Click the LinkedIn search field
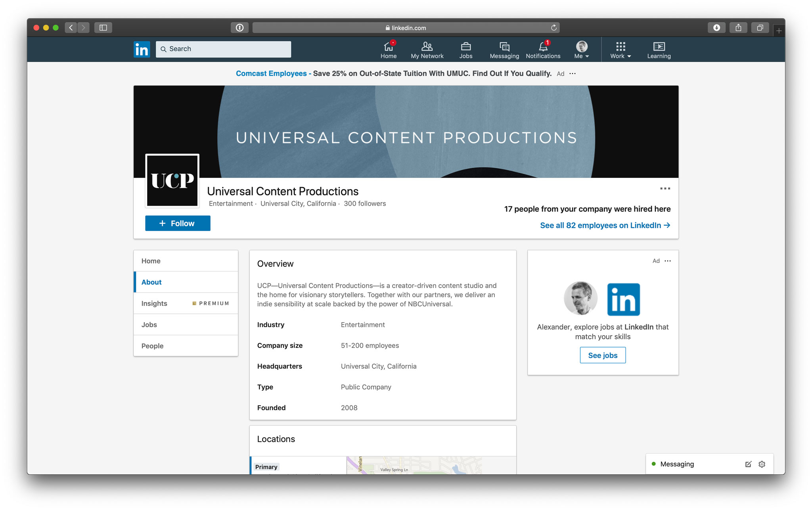 click(223, 49)
